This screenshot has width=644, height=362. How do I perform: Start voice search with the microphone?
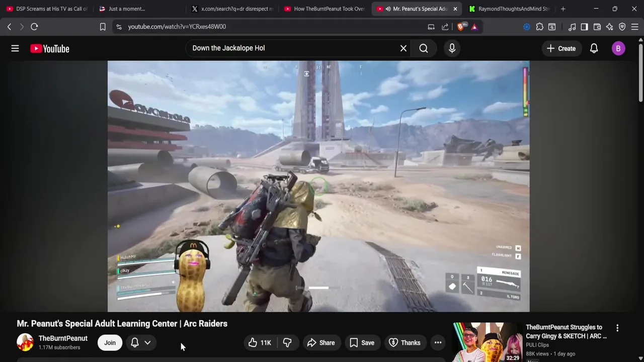click(452, 48)
